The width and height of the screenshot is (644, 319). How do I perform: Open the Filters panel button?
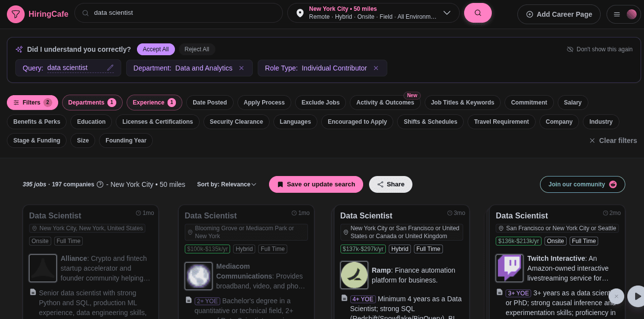click(33, 103)
